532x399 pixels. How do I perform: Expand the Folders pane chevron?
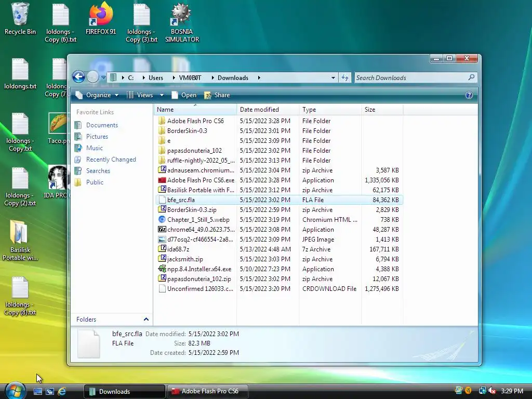click(x=146, y=320)
